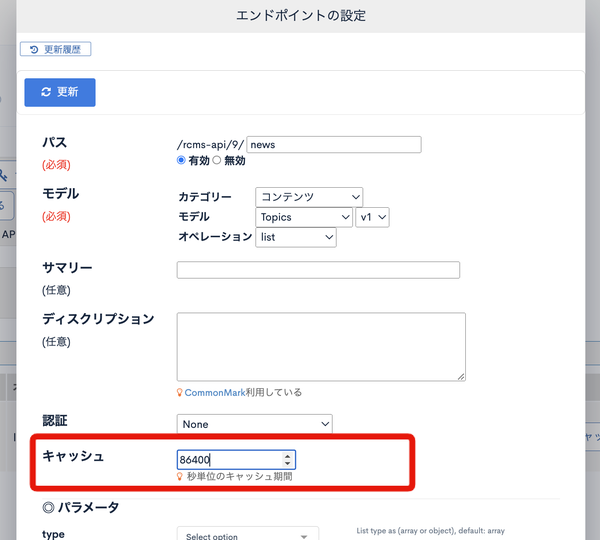Open the オペレーション dropdown showing list
The height and width of the screenshot is (540, 600).
[x=296, y=237]
